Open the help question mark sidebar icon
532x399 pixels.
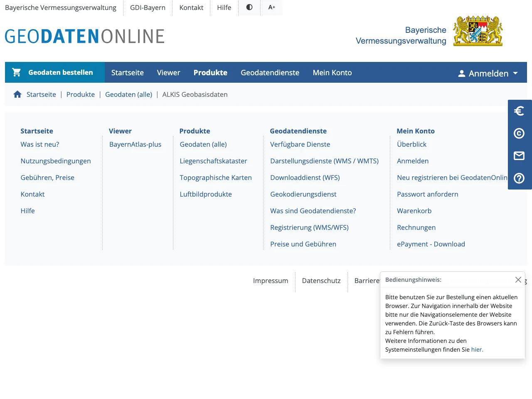519,178
